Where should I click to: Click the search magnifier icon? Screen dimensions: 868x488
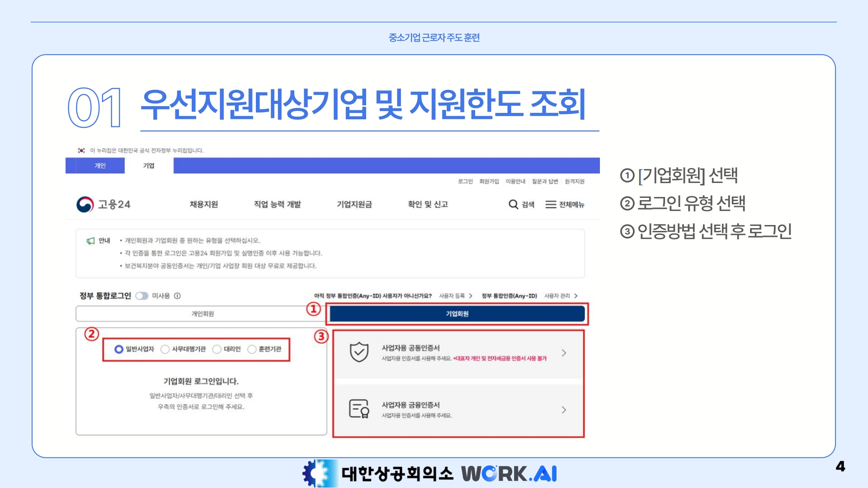(x=513, y=205)
